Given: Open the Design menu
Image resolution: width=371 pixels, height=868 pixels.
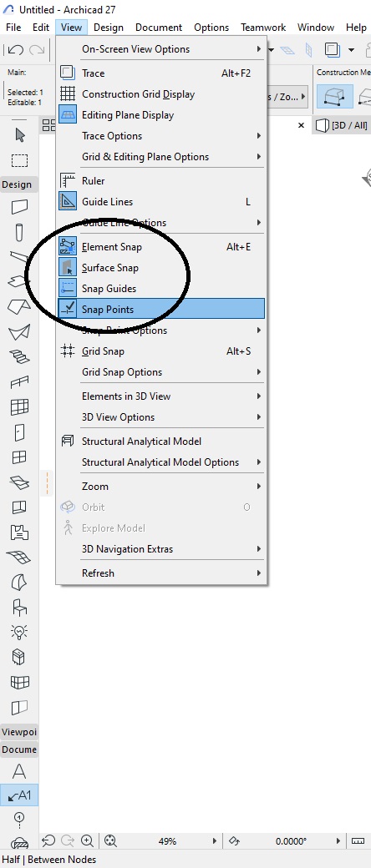Looking at the screenshot, I should coord(109,27).
